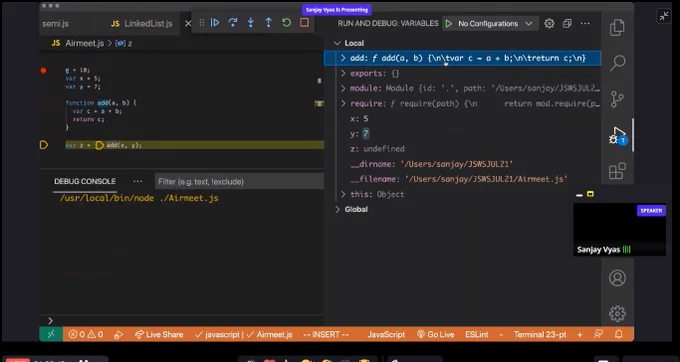Viewport: 680px width, 362px height.
Task: Step into the add function call
Action: click(251, 23)
